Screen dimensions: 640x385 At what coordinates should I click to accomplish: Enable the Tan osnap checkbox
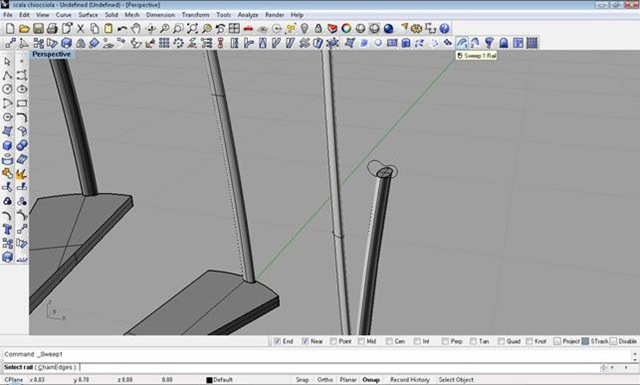click(473, 341)
